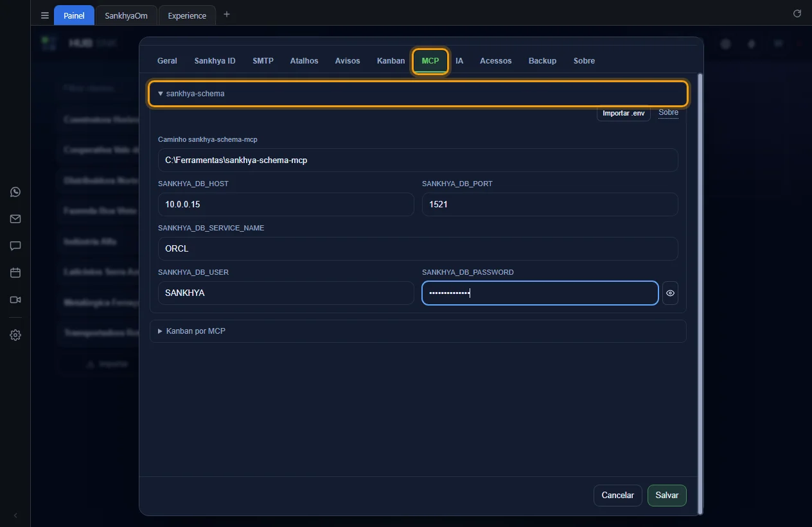Click the Caminho sankhya-schema-mcp path field
Viewport: 812px width, 527px height.
click(418, 160)
